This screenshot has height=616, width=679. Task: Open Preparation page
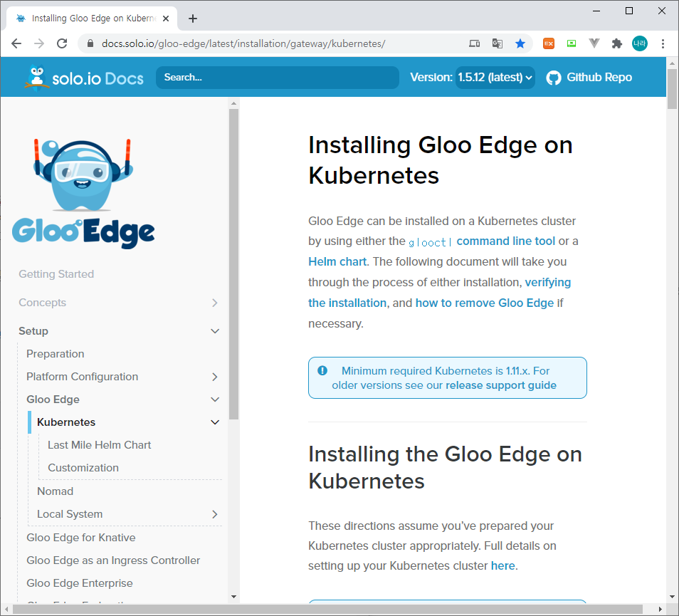(56, 353)
